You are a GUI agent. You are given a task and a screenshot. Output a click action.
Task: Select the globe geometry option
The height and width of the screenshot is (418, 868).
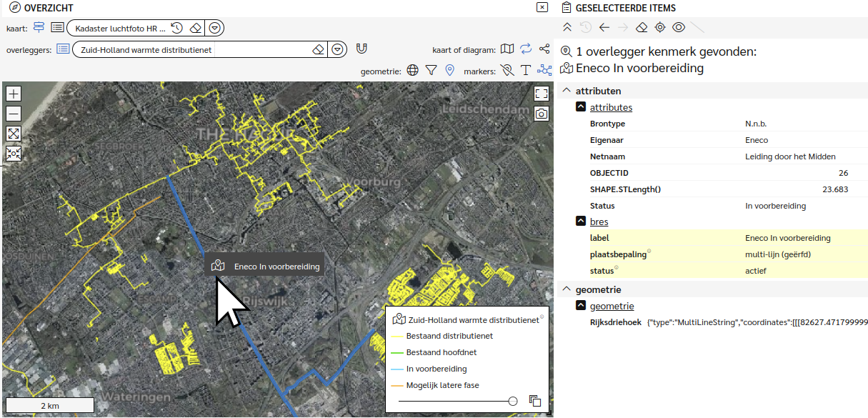(412, 70)
